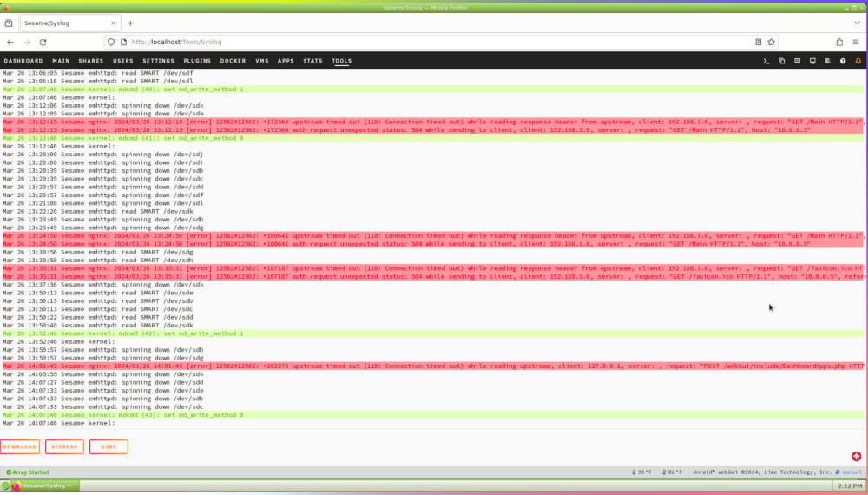The height and width of the screenshot is (495, 868).
Task: Click error line 14:01:49 POST DashboardApps.php
Action: 431,366
